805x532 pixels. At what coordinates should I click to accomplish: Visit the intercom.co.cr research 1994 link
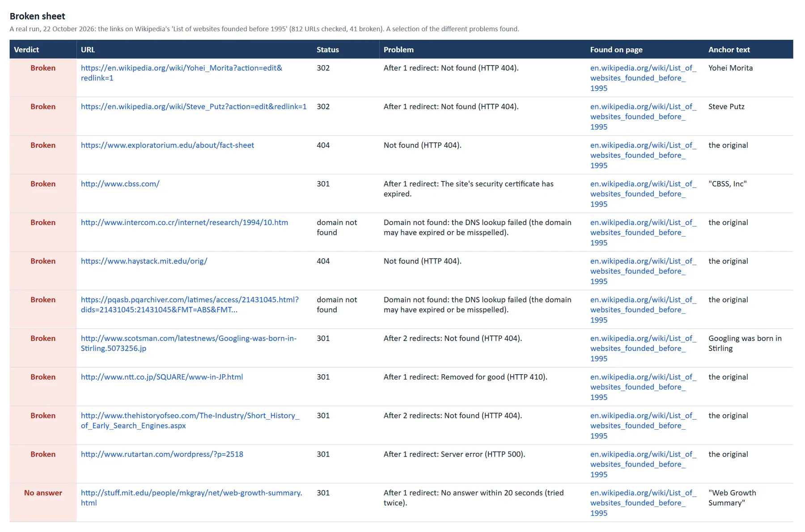point(184,223)
